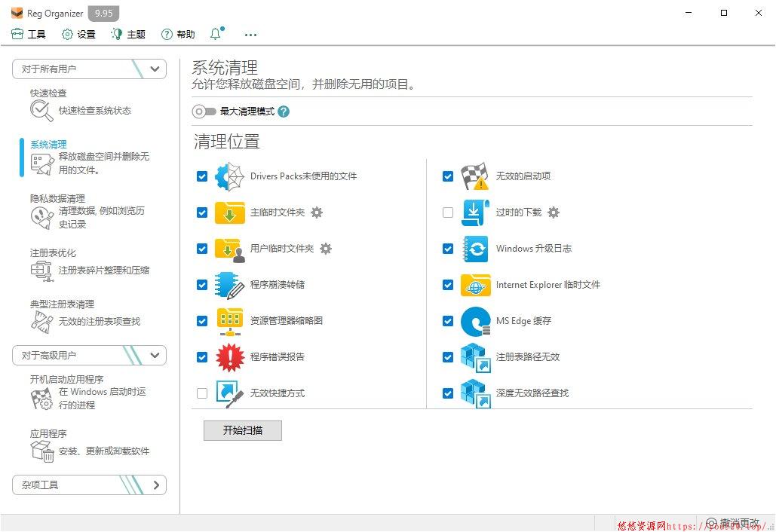Click the 开始扫描 button
Image resolution: width=776 pixels, height=532 pixels.
(x=243, y=430)
